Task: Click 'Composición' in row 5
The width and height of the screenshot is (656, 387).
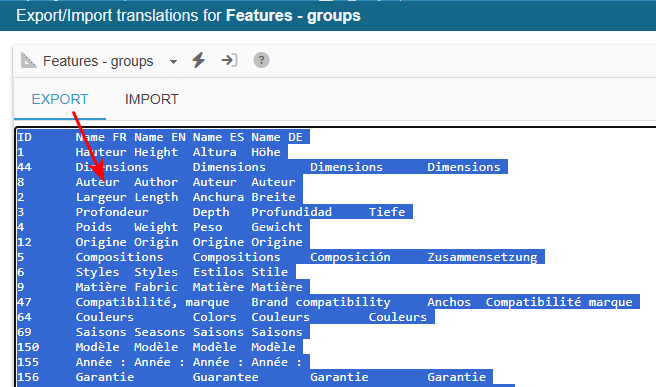Action: pyautogui.click(x=350, y=258)
